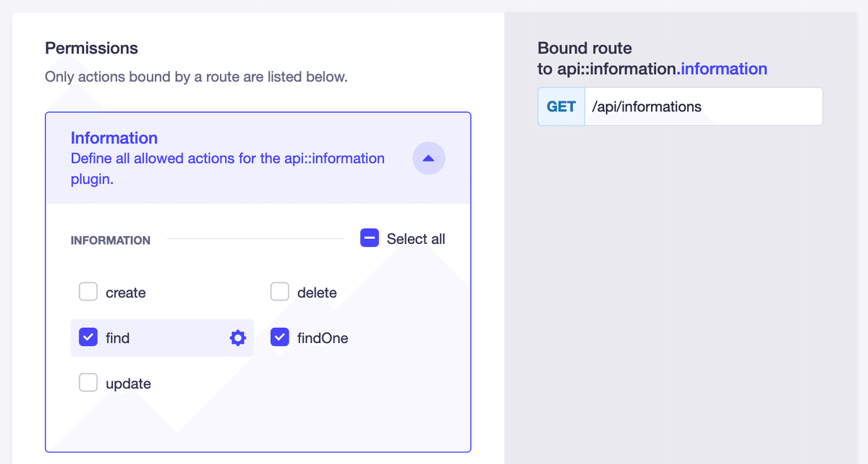The width and height of the screenshot is (868, 464).
Task: Select the 'find' action label text
Action: tap(117, 338)
